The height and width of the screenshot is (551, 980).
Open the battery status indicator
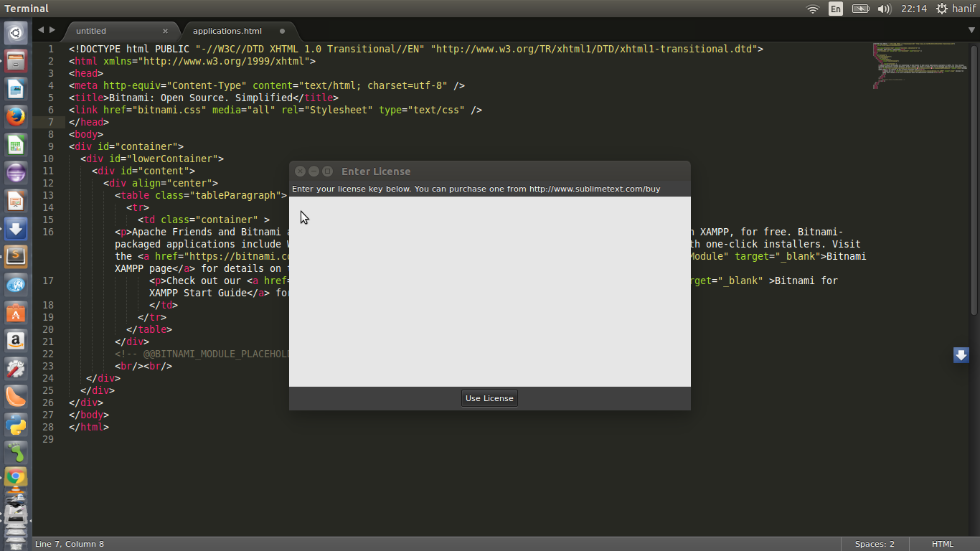coord(860,9)
